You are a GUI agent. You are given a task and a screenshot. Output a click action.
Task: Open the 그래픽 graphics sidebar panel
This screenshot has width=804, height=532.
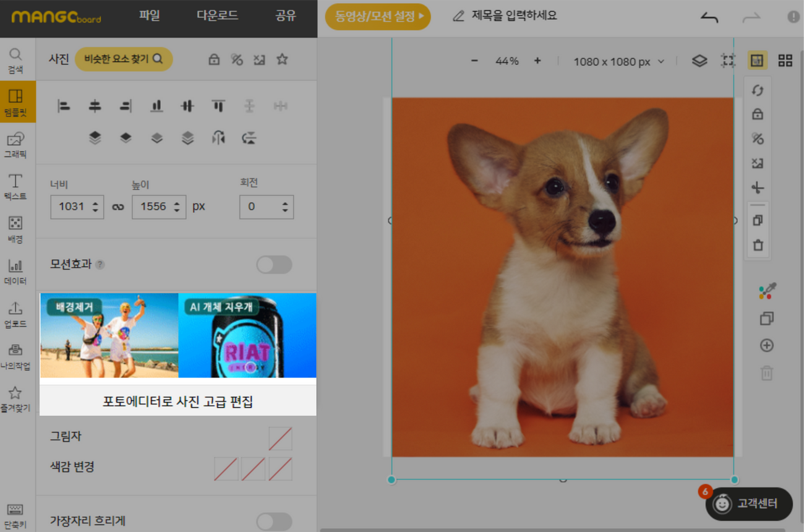[x=15, y=145]
